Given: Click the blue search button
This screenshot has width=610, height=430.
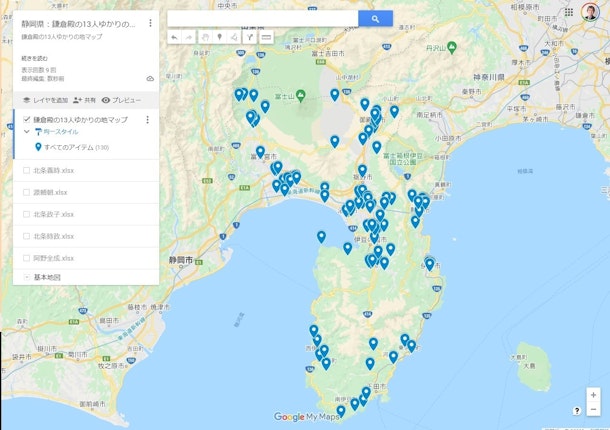Looking at the screenshot, I should click(375, 18).
